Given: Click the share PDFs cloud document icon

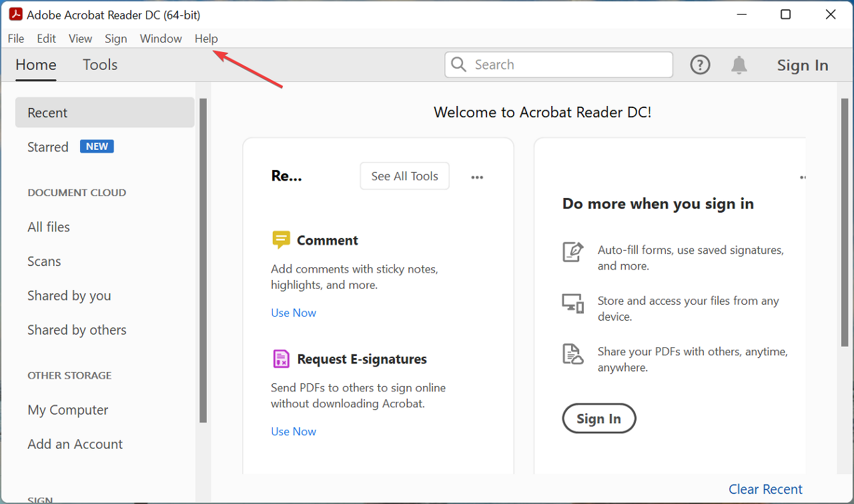Looking at the screenshot, I should click(573, 354).
